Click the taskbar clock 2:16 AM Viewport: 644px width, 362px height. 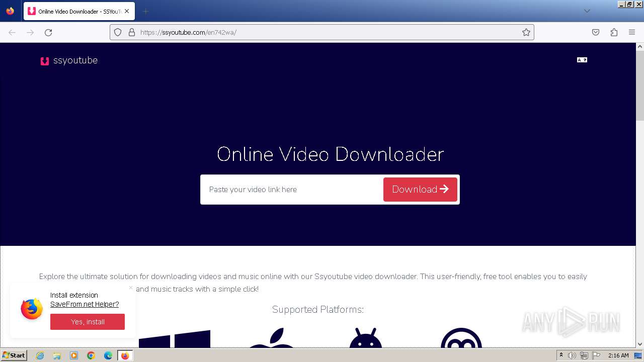[x=618, y=355]
